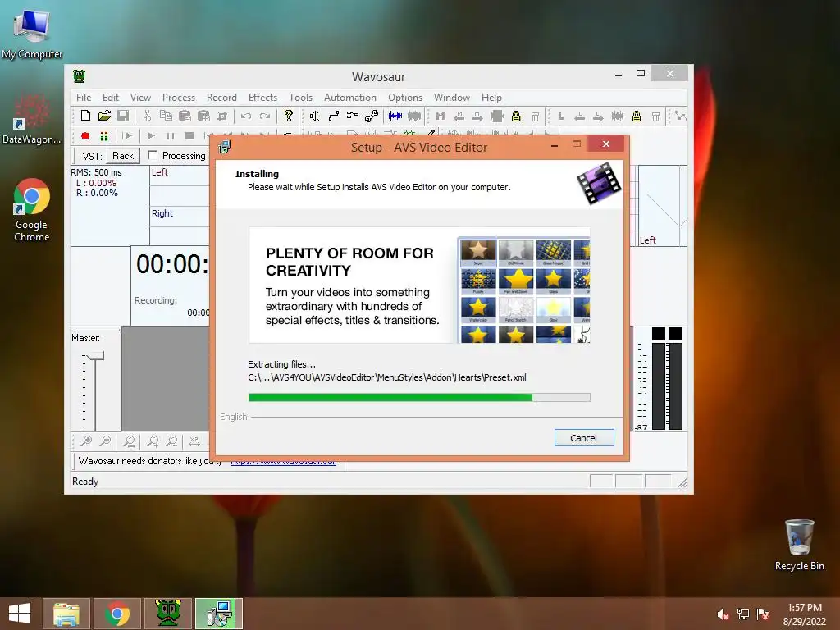Click the Master volume slider handle
This screenshot has width=840, height=630.
[x=95, y=356]
